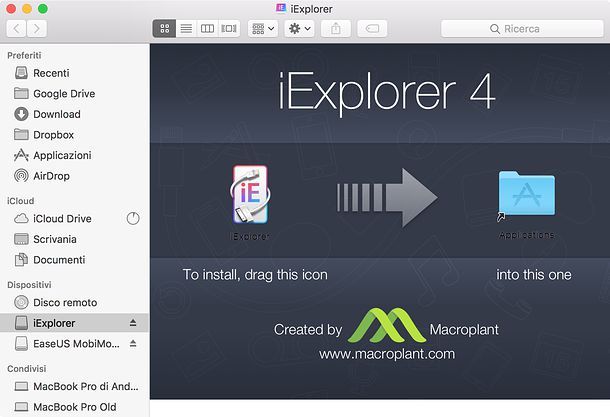
Task: Switch to column view
Action: [207, 29]
